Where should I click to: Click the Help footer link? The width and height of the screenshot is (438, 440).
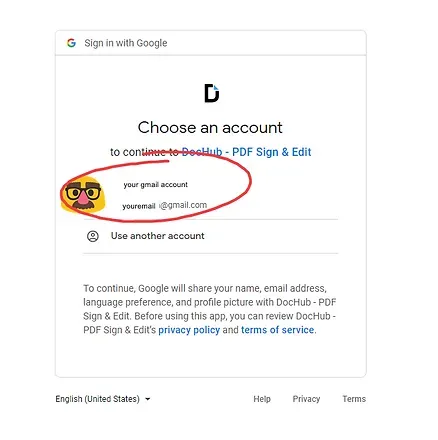pyautogui.click(x=262, y=399)
